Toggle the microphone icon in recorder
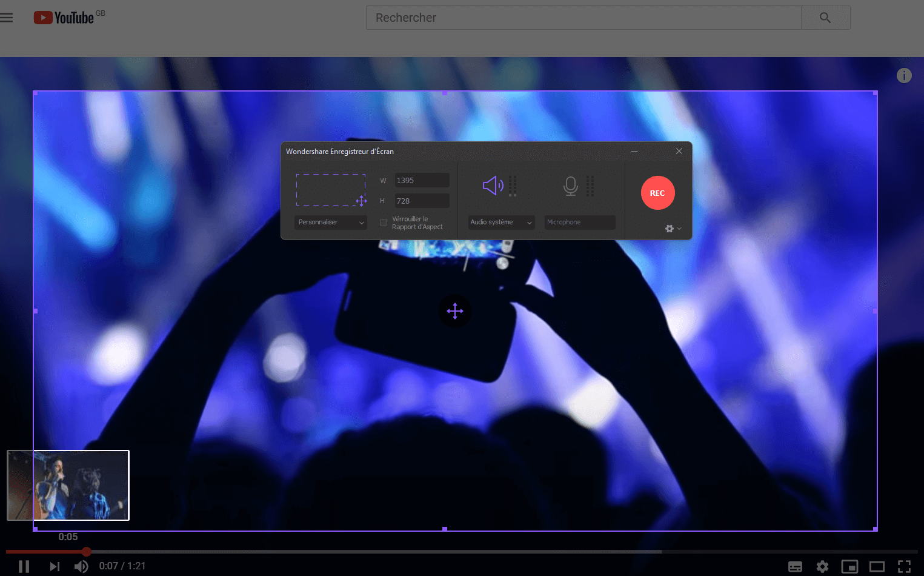 [x=570, y=186]
